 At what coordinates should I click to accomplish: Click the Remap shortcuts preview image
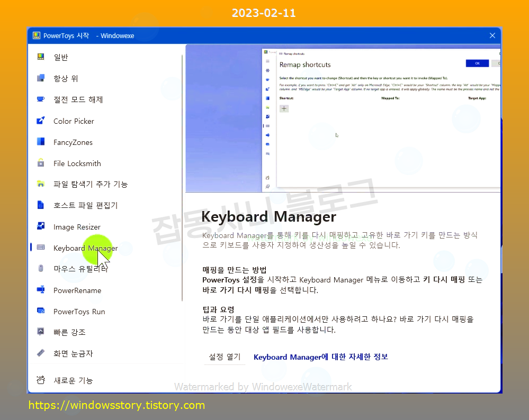pyautogui.click(x=343, y=118)
